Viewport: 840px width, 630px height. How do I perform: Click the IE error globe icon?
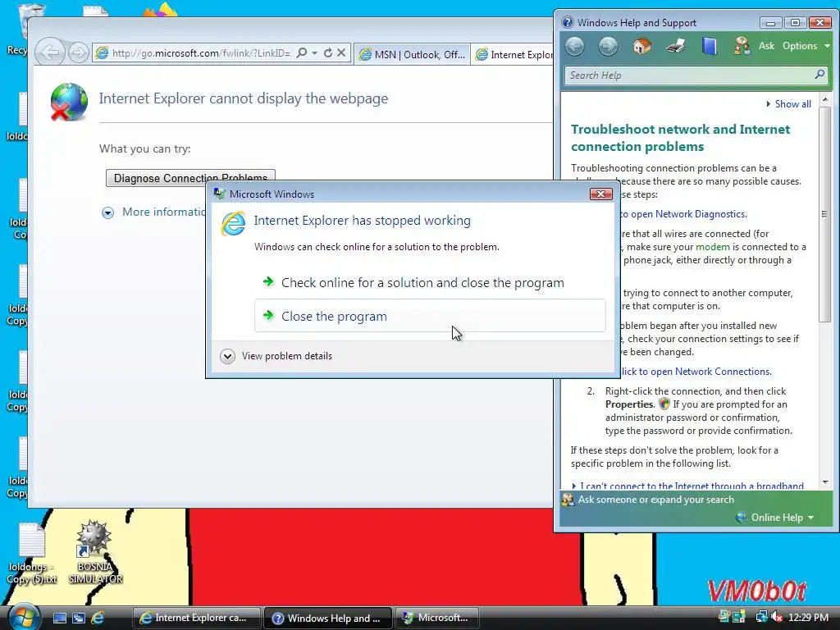coord(69,102)
